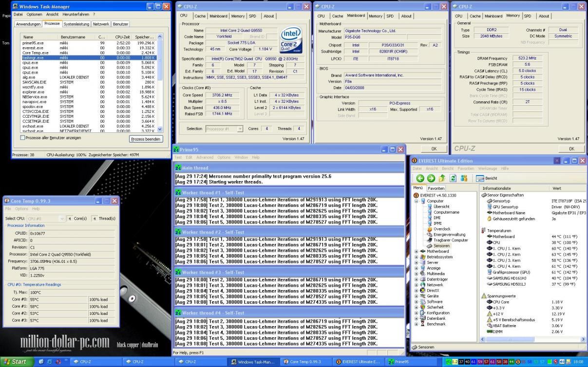Go back using EVEREST's green left arrow

(x=419, y=179)
